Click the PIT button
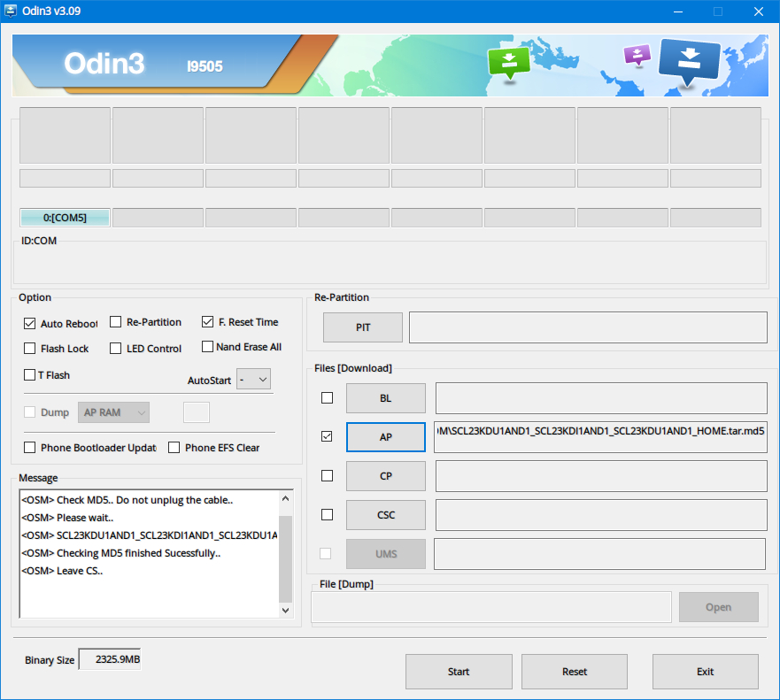The image size is (780, 700). [x=363, y=327]
